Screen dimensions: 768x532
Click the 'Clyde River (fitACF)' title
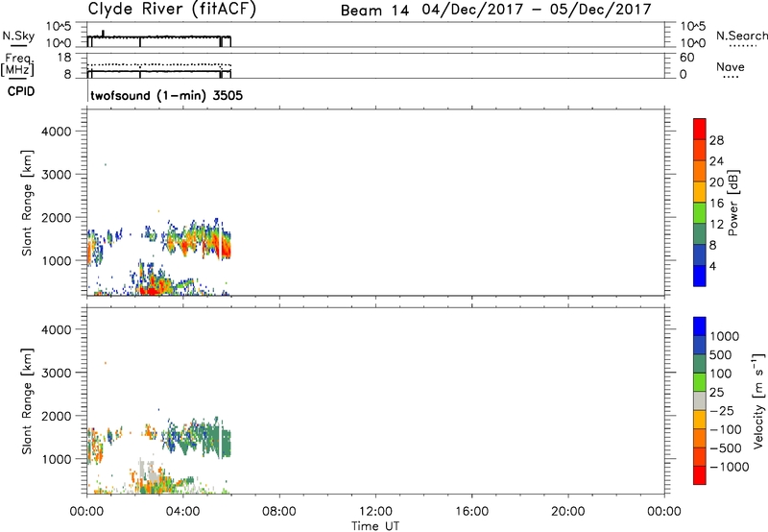(x=172, y=9)
